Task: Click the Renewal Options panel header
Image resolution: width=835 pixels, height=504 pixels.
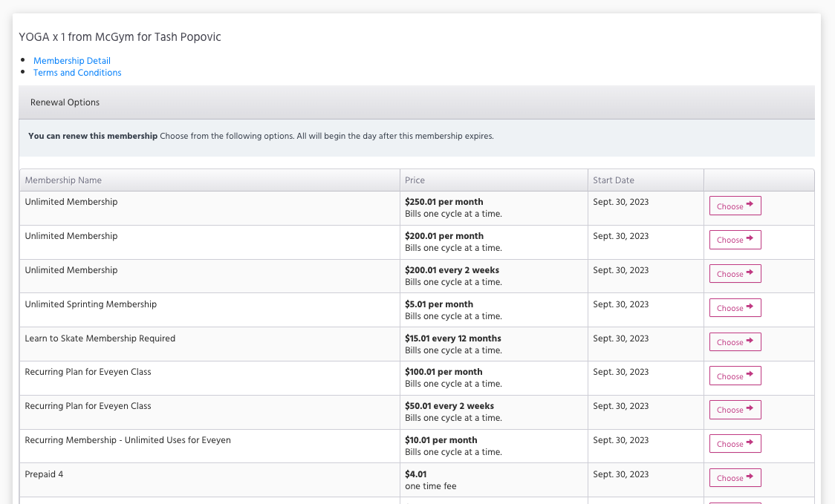Action: pyautogui.click(x=65, y=102)
